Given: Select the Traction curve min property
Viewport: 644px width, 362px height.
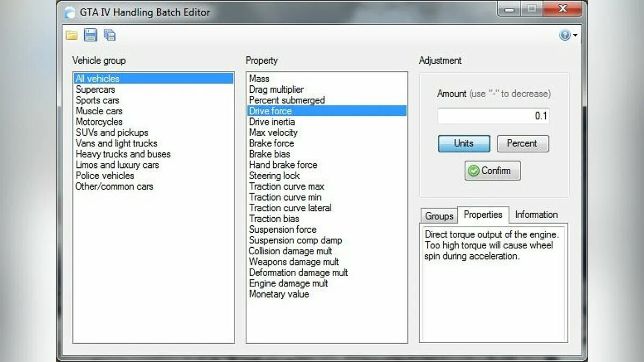Looking at the screenshot, I should pos(327,197).
